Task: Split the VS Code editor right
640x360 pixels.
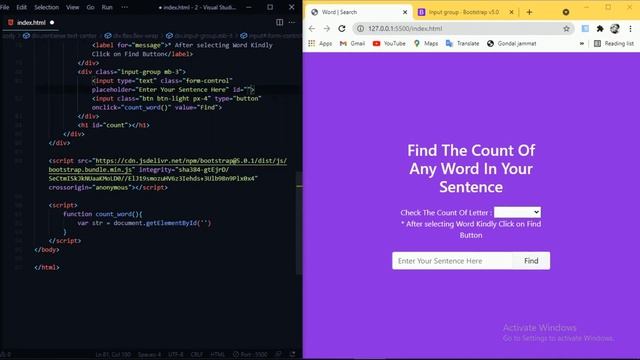Action: point(280,22)
